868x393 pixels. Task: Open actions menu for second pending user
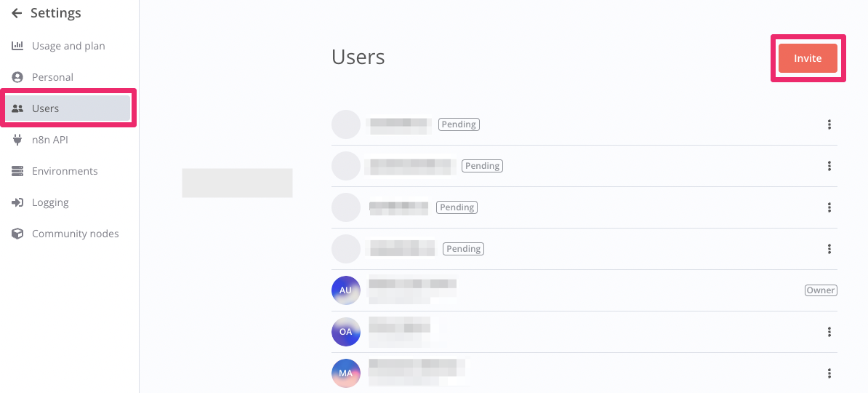[x=829, y=166]
